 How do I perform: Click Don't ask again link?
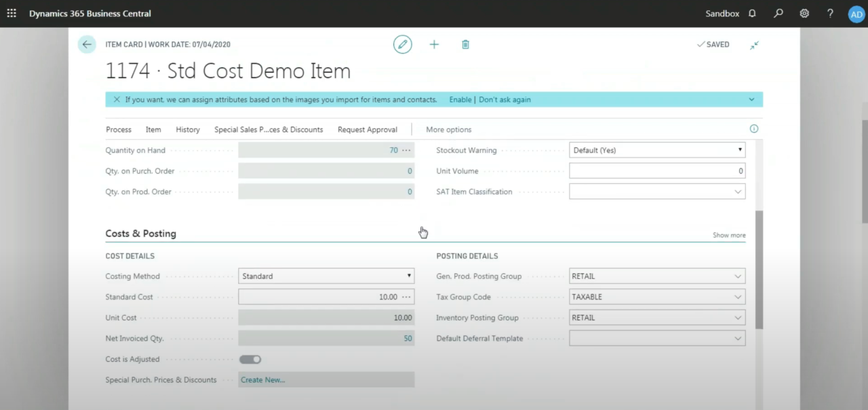coord(505,100)
